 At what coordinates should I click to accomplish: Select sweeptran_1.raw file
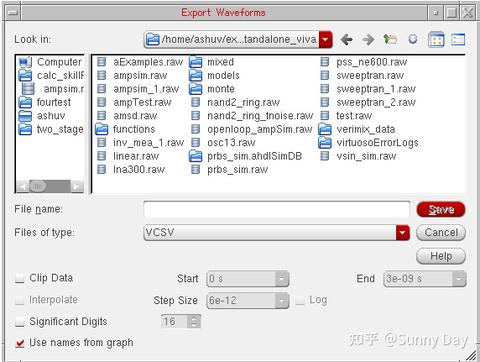click(368, 89)
